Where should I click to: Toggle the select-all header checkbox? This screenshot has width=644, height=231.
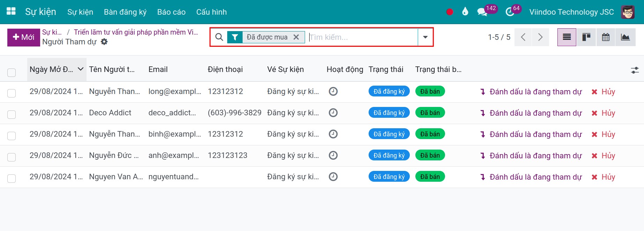pyautogui.click(x=12, y=72)
